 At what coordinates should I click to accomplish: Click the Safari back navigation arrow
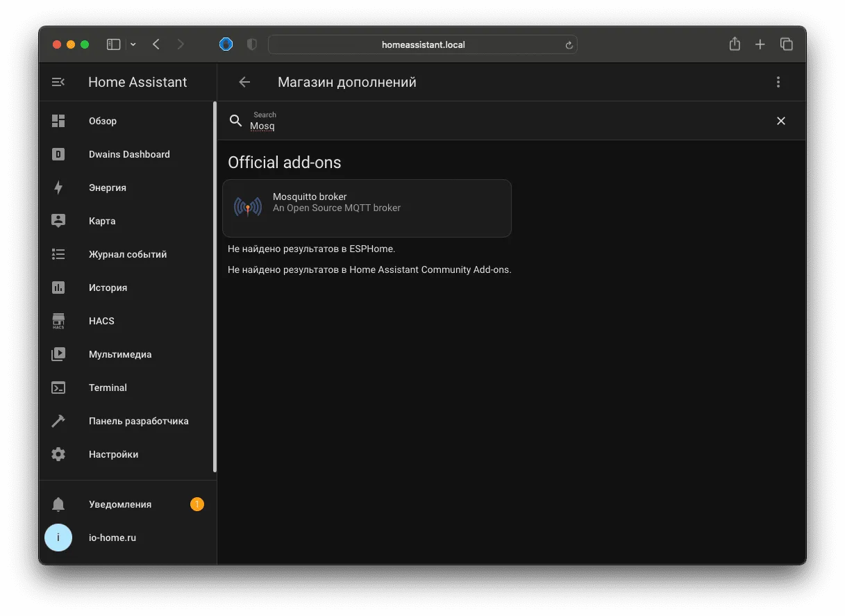click(x=156, y=44)
